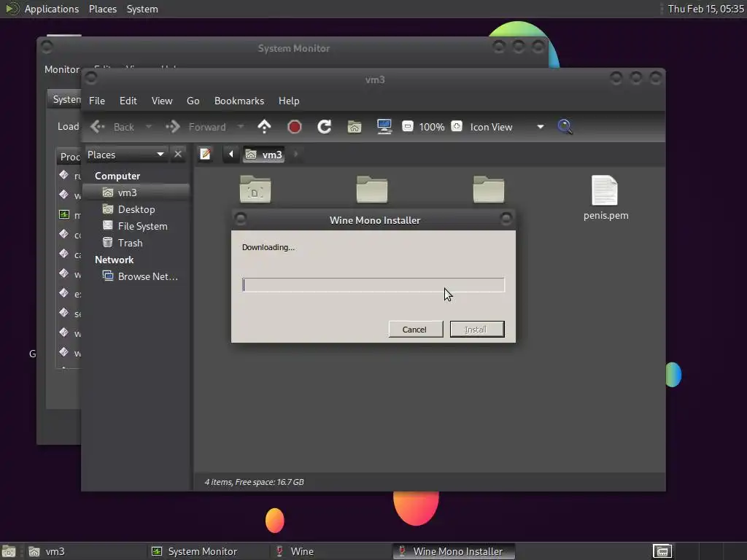Select Trash in sidebar
This screenshot has height=560, width=747.
[136, 243]
